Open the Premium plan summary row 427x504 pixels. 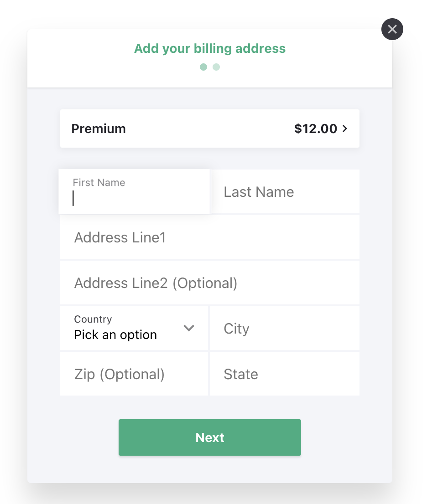click(x=210, y=129)
